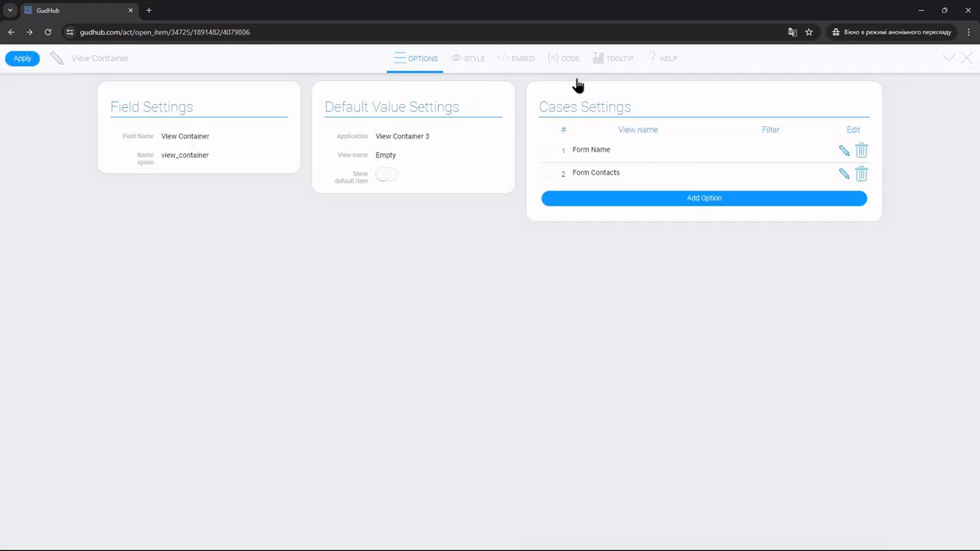980x551 pixels.
Task: Close the GudHub browser tab
Action: coord(130,10)
